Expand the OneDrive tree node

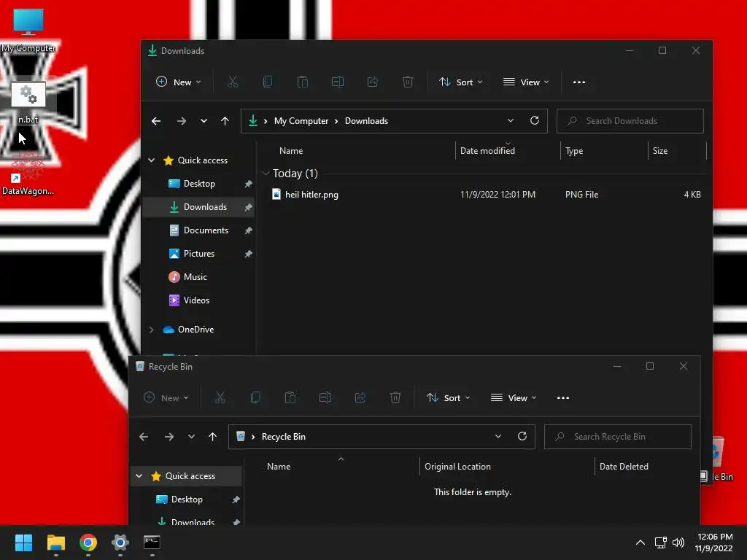pyautogui.click(x=152, y=330)
